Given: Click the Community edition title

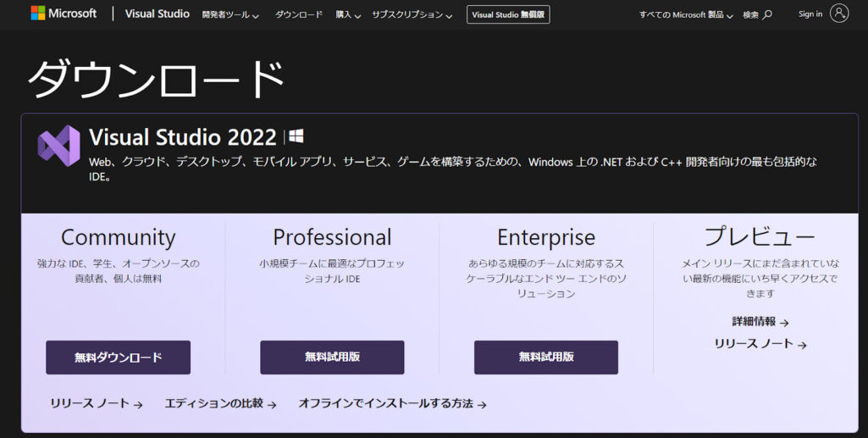Looking at the screenshot, I should click(x=118, y=237).
